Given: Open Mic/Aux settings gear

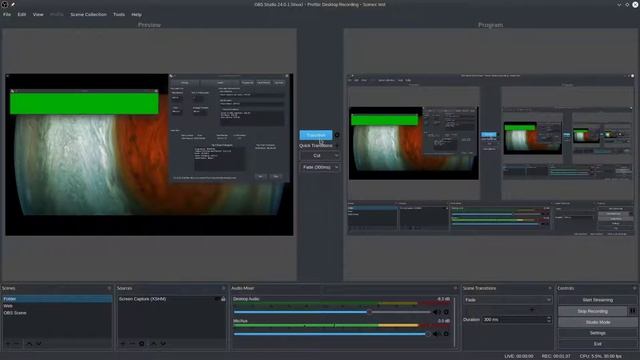Looking at the screenshot, I should point(446,334).
